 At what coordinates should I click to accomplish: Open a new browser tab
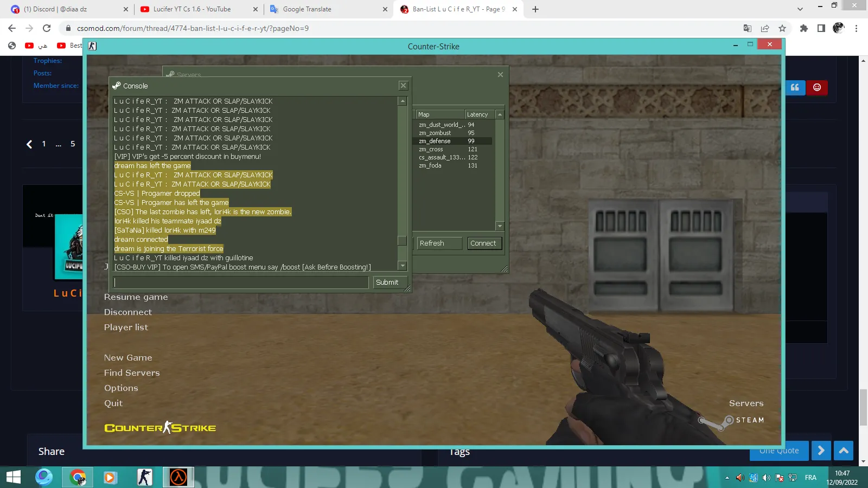[x=535, y=9]
